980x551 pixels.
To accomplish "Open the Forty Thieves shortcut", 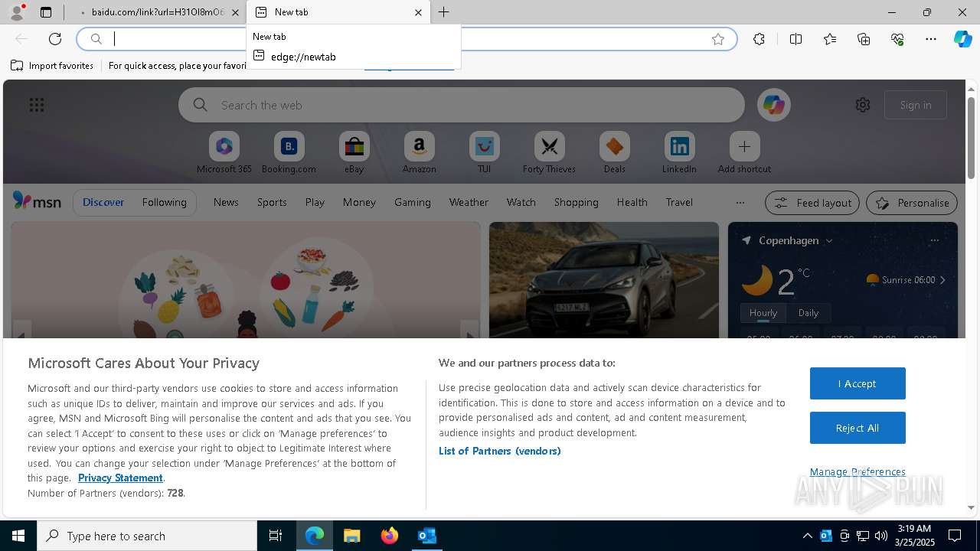I will pos(549,152).
